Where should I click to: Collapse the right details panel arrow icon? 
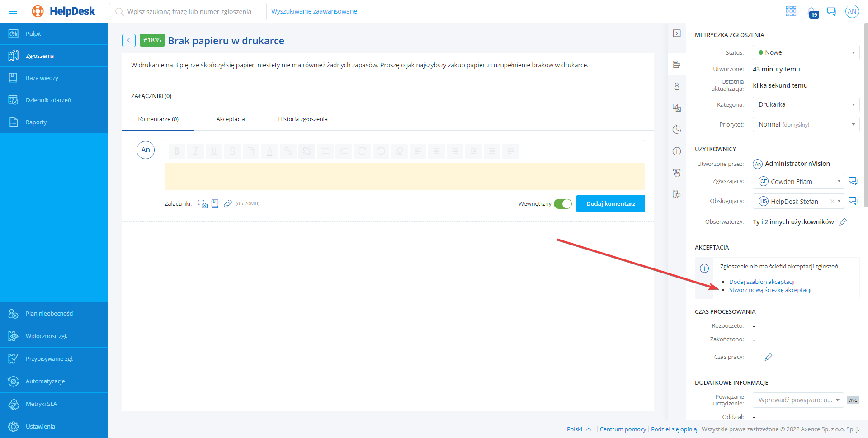pyautogui.click(x=677, y=33)
